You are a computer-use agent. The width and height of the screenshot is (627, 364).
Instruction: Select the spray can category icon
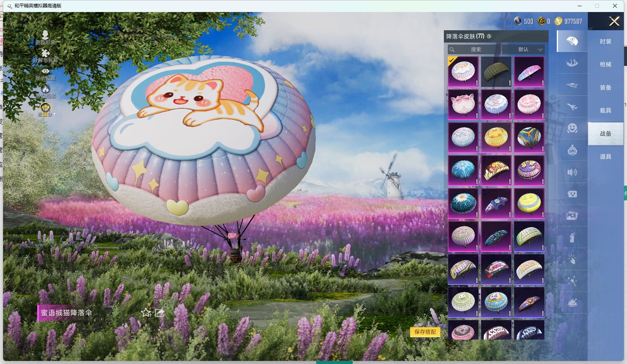[x=572, y=237]
